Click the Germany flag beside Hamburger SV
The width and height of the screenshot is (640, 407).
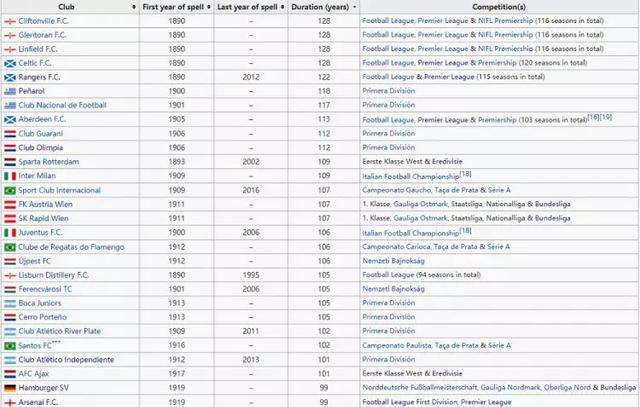(x=10, y=388)
